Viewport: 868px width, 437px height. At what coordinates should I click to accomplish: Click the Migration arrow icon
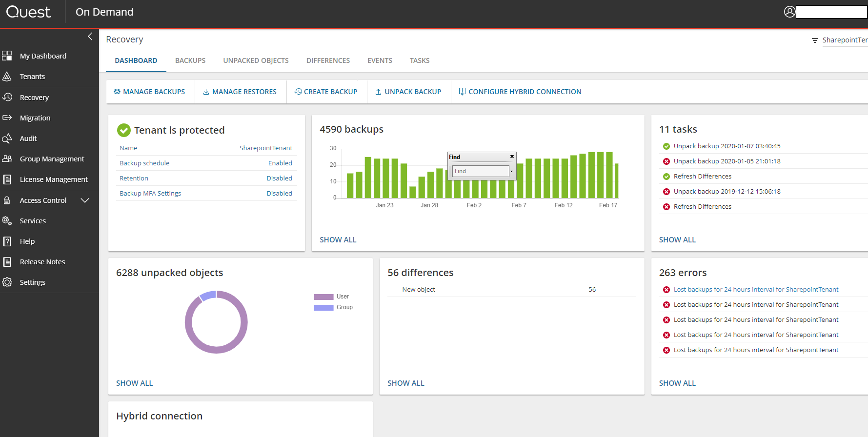(x=7, y=118)
